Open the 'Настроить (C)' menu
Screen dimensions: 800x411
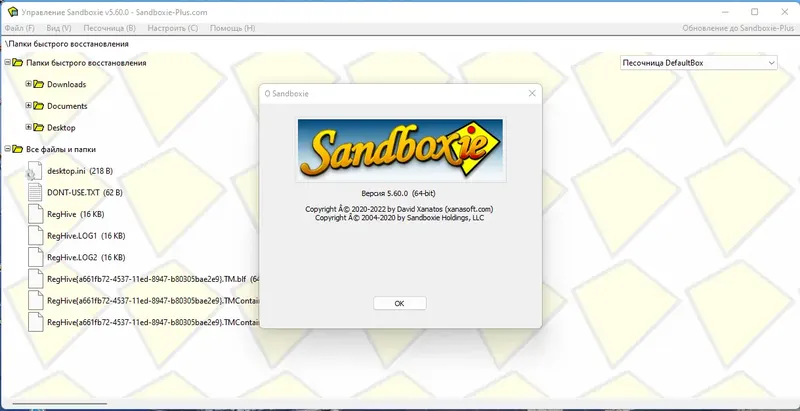[x=172, y=29]
